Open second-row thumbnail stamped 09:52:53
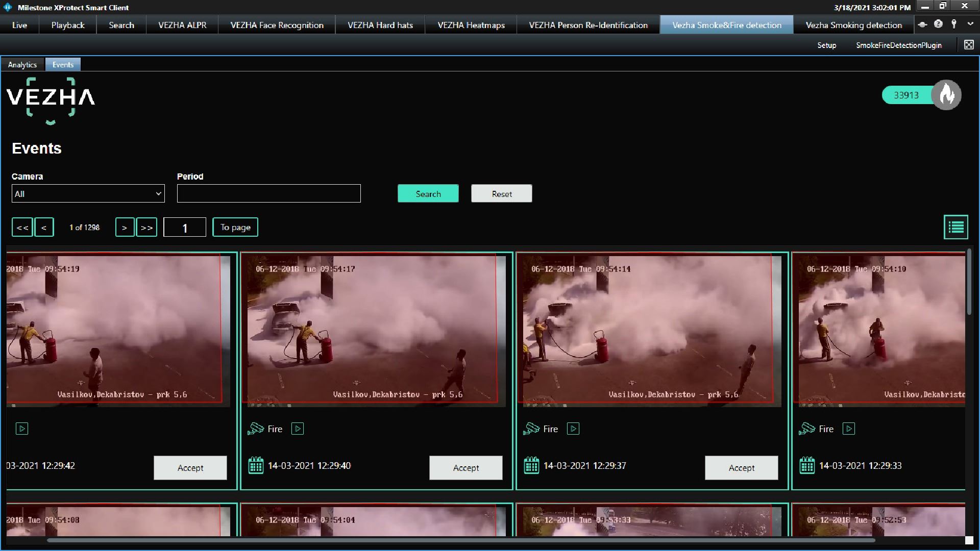The image size is (980, 551). (x=881, y=521)
